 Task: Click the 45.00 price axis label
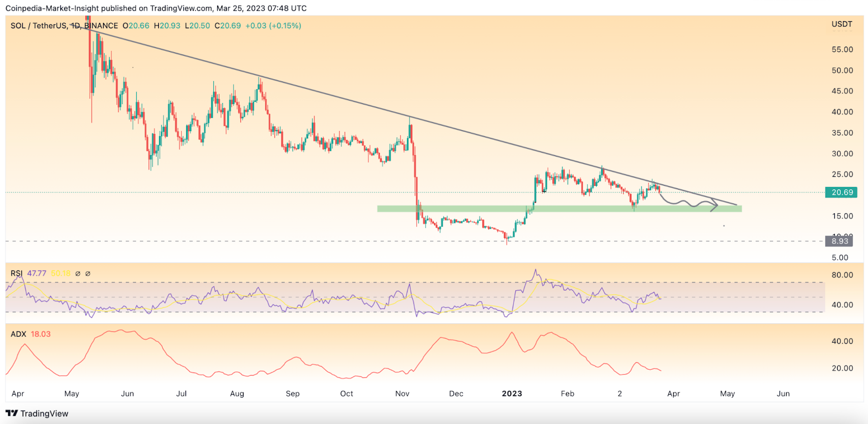pos(843,91)
